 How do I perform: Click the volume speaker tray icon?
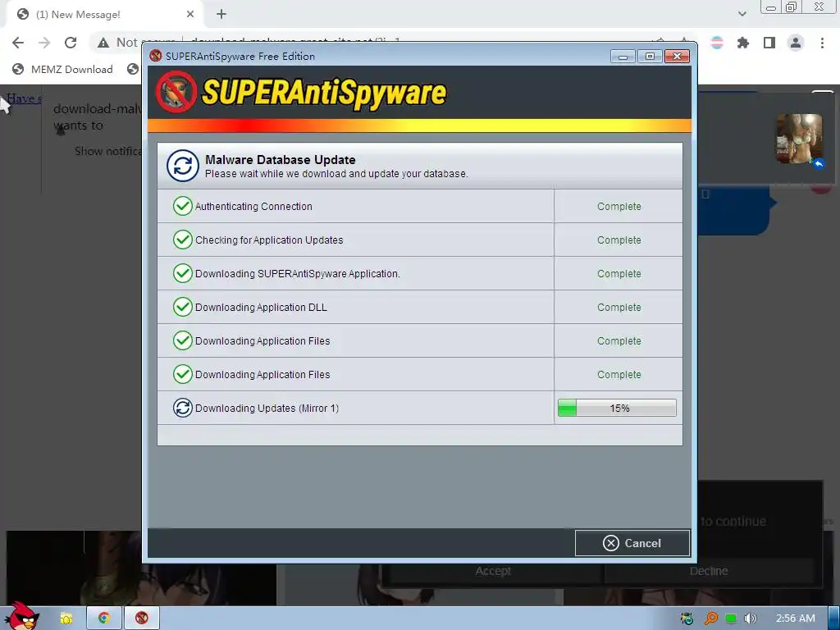pyautogui.click(x=751, y=619)
